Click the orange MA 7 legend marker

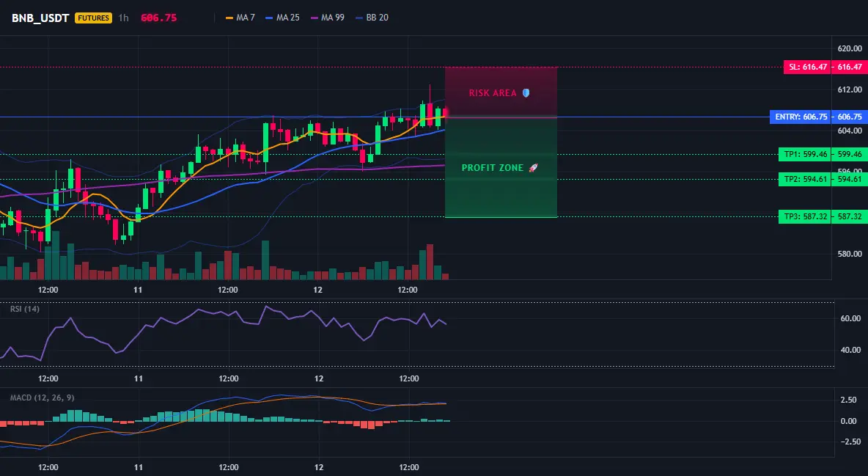[229, 18]
